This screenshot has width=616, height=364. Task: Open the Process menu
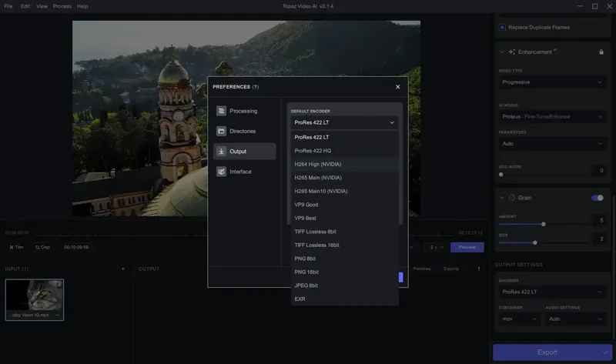(62, 6)
